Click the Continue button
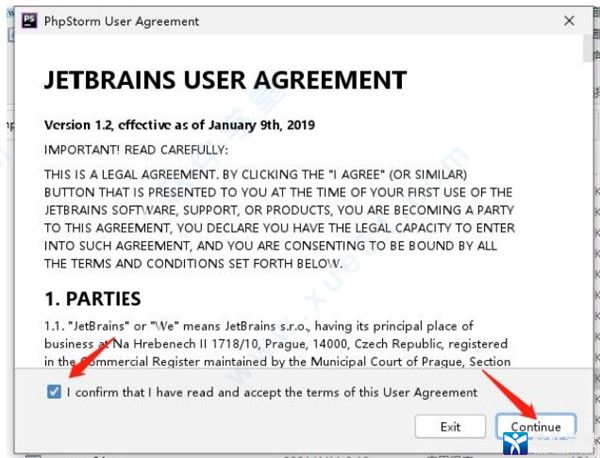Viewport: 600px width, 458px height. pos(536,426)
